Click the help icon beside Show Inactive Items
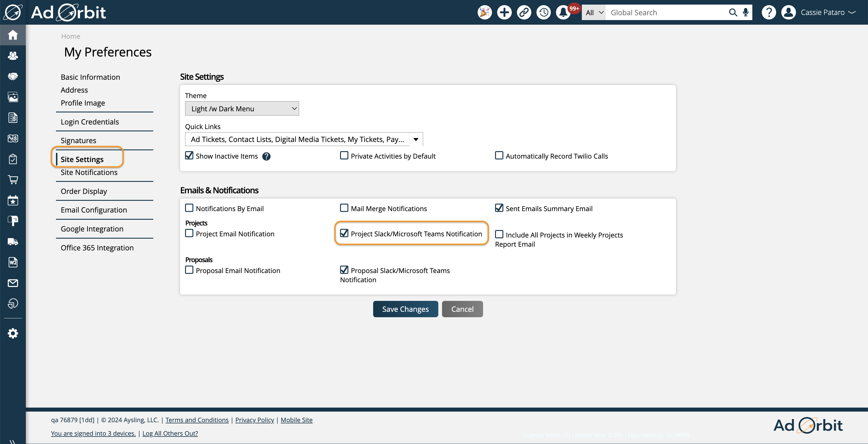 coord(266,156)
